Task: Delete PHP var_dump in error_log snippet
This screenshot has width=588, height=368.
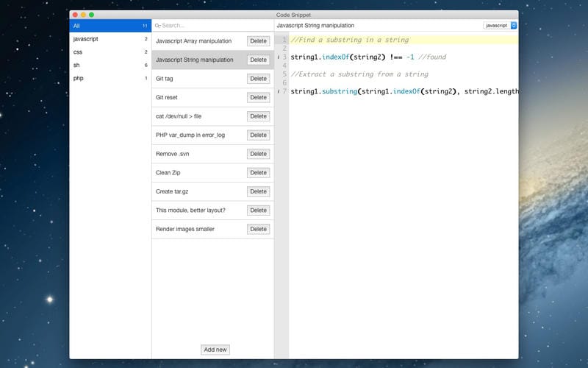Action: 259,135
